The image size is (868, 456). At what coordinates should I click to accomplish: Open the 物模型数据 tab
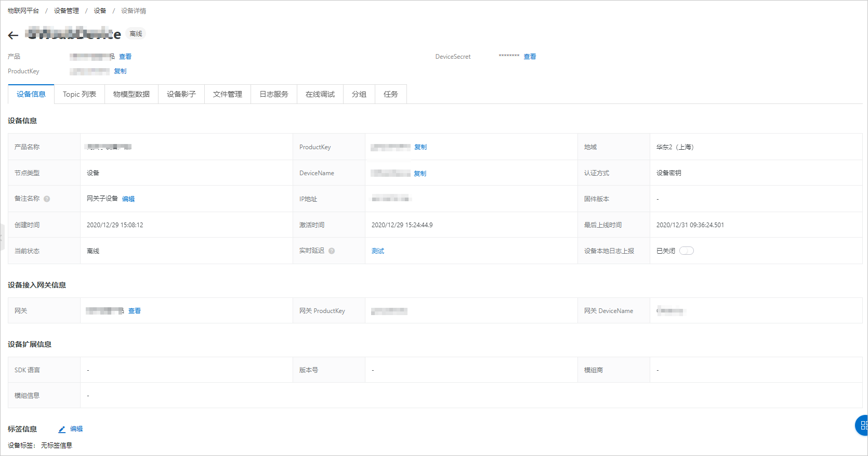pyautogui.click(x=131, y=94)
